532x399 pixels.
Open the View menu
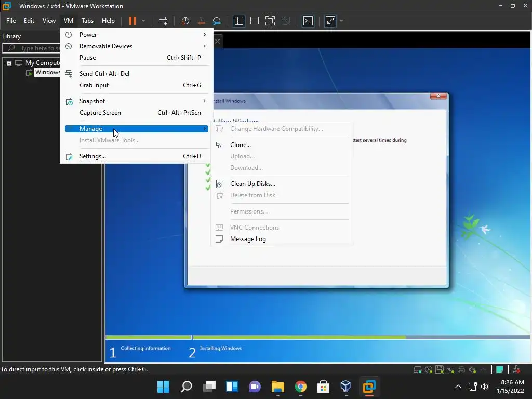point(49,21)
